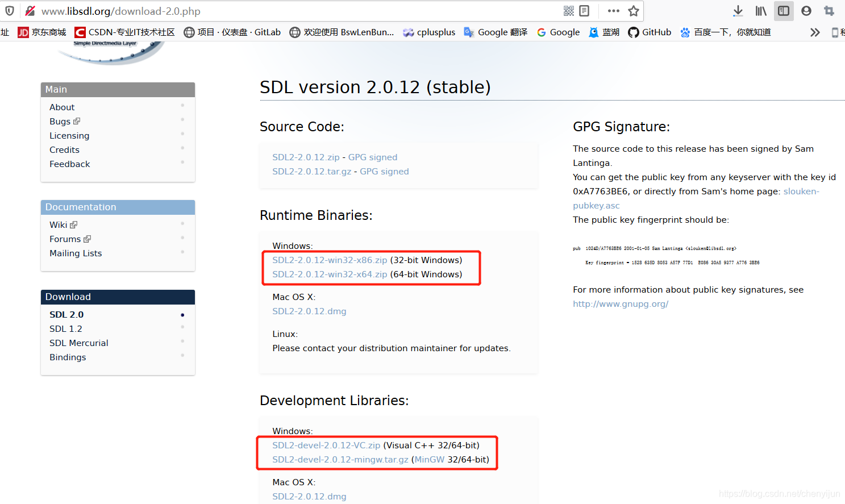
Task: Open the GitHub bookmark via its icon
Action: coord(634,32)
